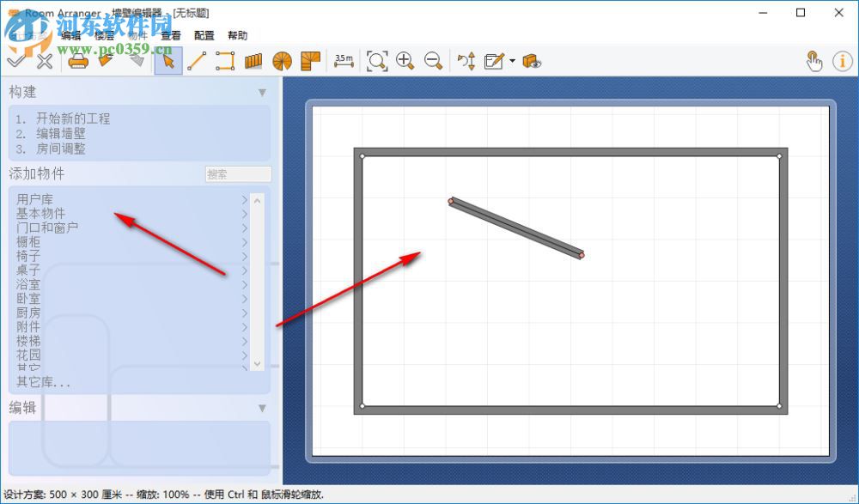Click the rotate/flip arrows icon
The image size is (859, 504).
coord(466,61)
